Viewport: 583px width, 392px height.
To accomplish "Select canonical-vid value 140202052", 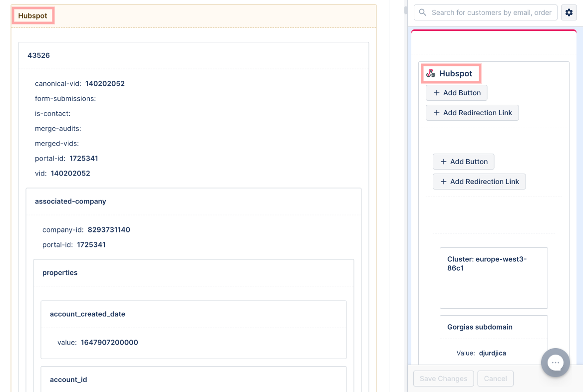I will tap(105, 84).
